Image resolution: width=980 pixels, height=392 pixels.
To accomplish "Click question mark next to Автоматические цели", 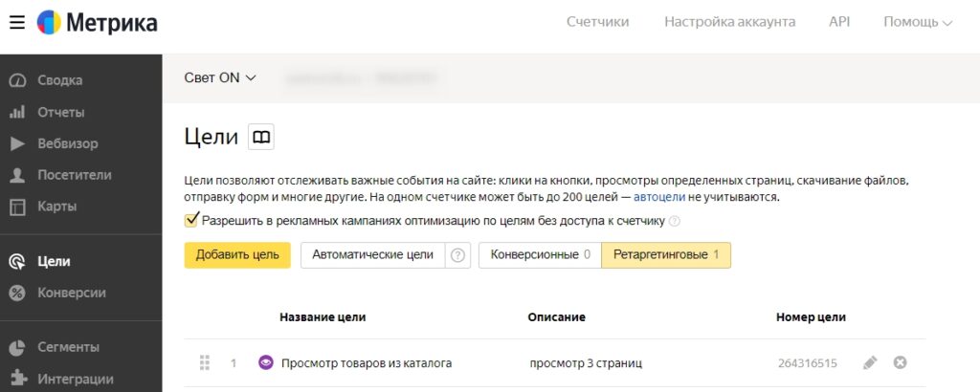I will 458,255.
